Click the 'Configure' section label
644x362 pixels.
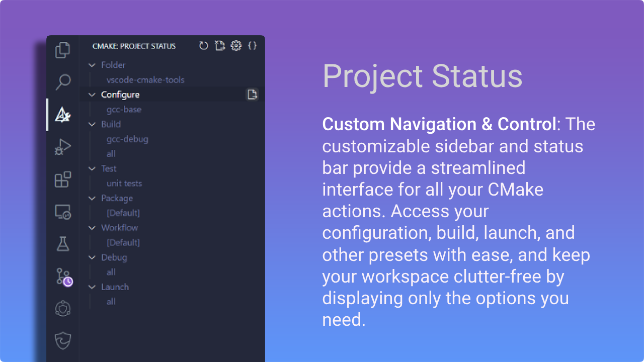[120, 95]
